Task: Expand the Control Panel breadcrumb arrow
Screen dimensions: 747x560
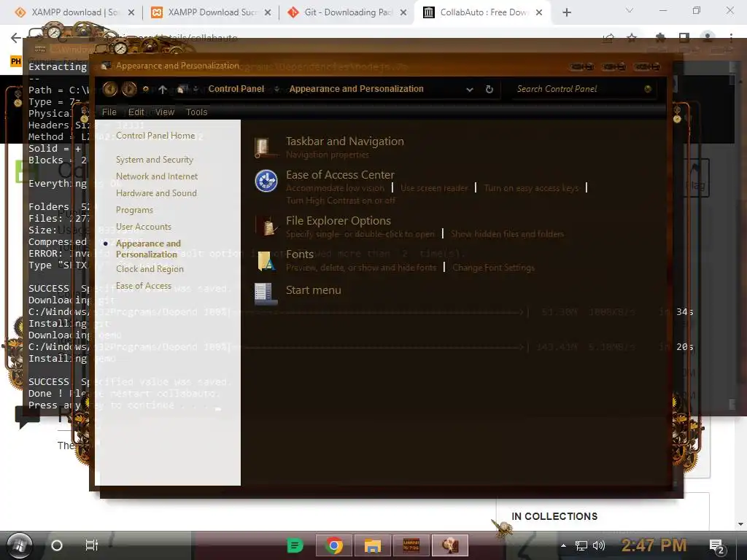Action: 276,89
